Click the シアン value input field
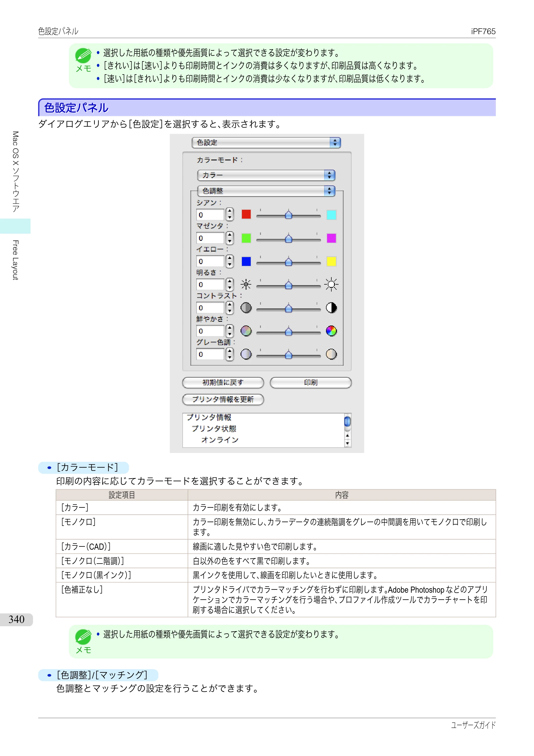Viewport: 534px width, 756px height. coord(211,215)
